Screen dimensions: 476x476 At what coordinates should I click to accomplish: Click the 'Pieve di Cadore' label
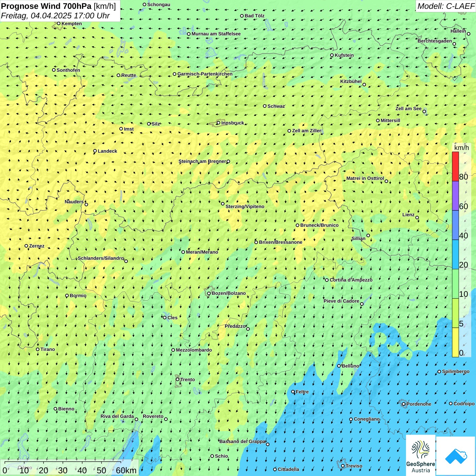tap(341, 301)
